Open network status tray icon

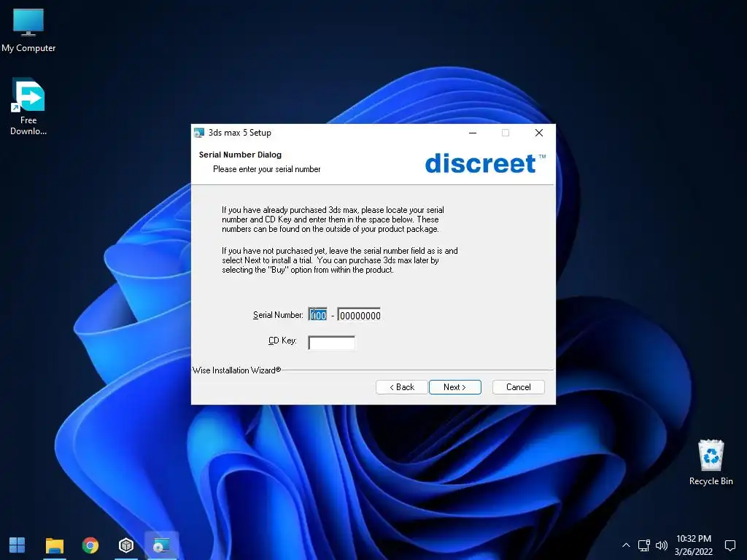(643, 545)
